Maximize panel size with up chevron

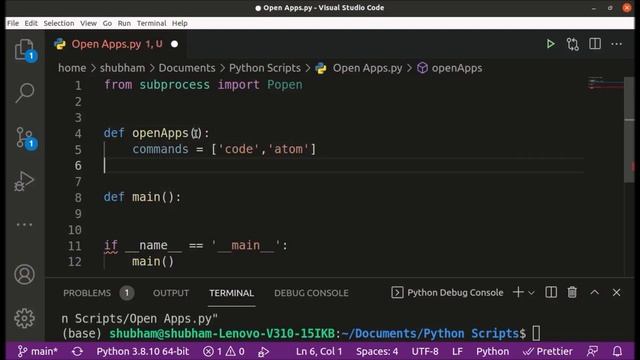[x=594, y=292]
